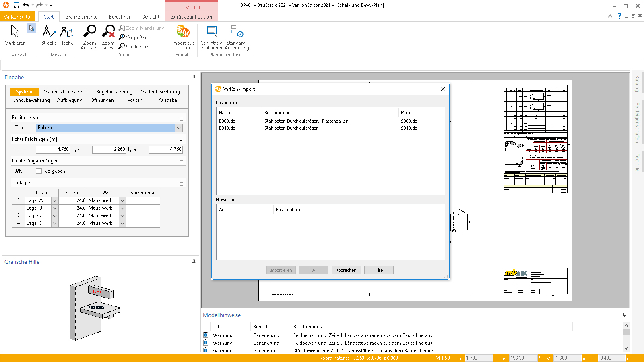Select the System input tab
This screenshot has width=644, height=362.
click(24, 92)
